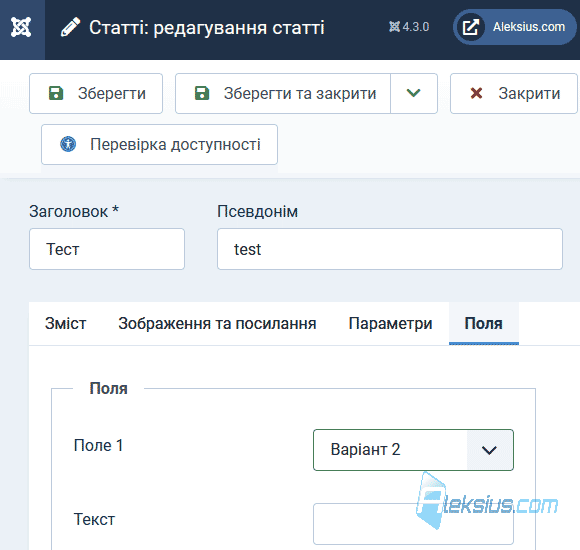Focus the Текст input field
The height and width of the screenshot is (550, 580).
coord(413,524)
